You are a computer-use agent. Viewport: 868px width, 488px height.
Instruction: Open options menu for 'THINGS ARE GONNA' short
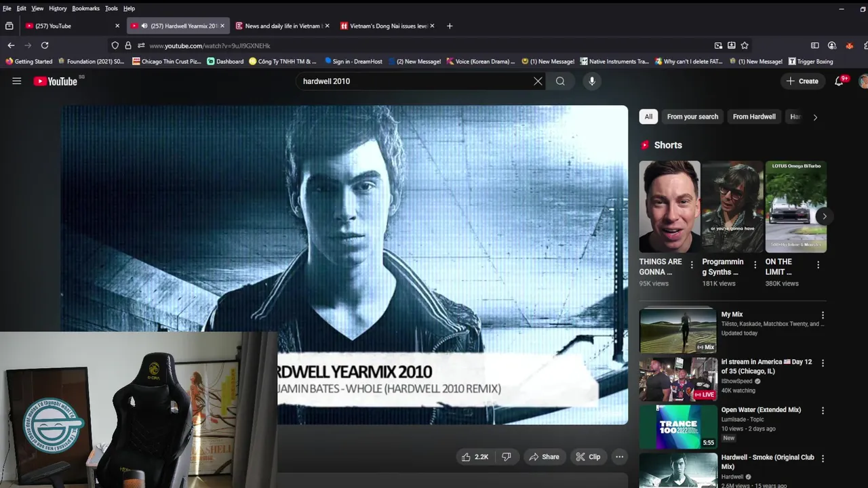(692, 265)
